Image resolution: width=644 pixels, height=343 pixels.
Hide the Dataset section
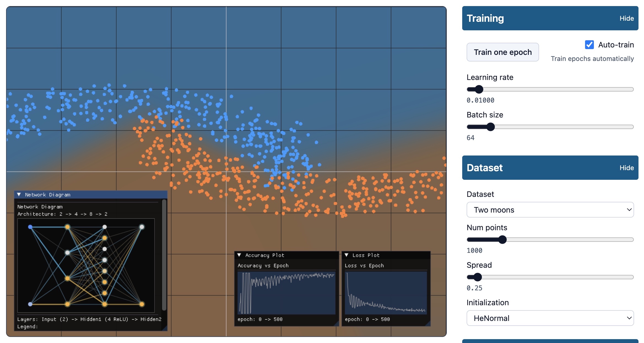point(627,167)
